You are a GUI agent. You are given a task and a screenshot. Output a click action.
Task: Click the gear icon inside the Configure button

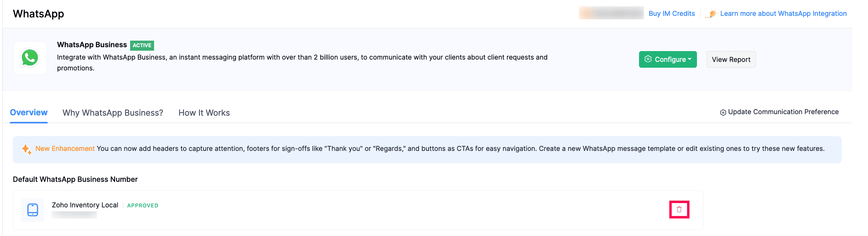pyautogui.click(x=648, y=59)
